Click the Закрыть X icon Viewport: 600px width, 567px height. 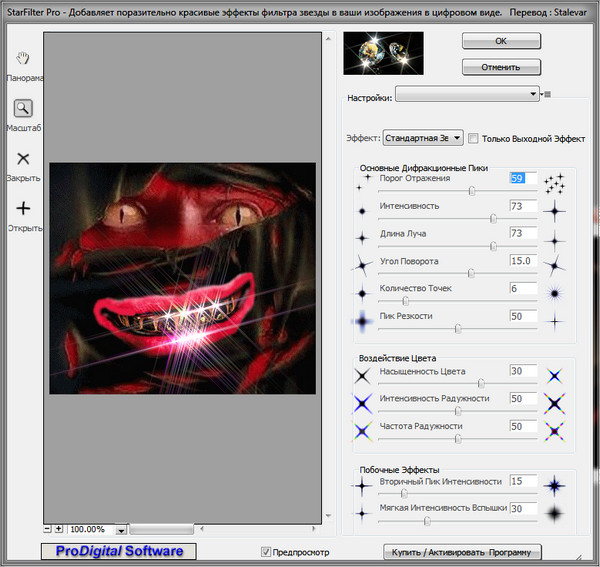point(24,159)
